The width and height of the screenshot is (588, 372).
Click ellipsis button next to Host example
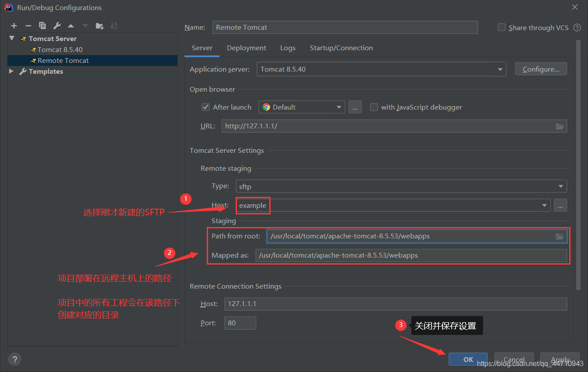560,205
